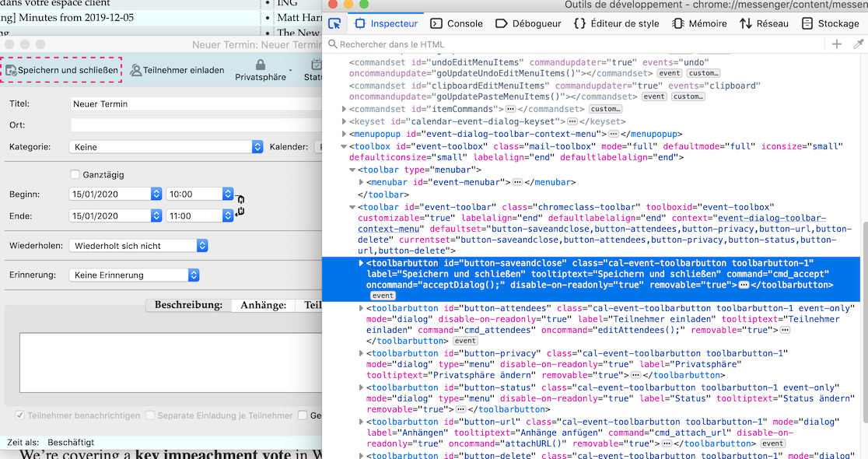Open the Débogueur panel
This screenshot has height=459, width=868.
(x=528, y=23)
